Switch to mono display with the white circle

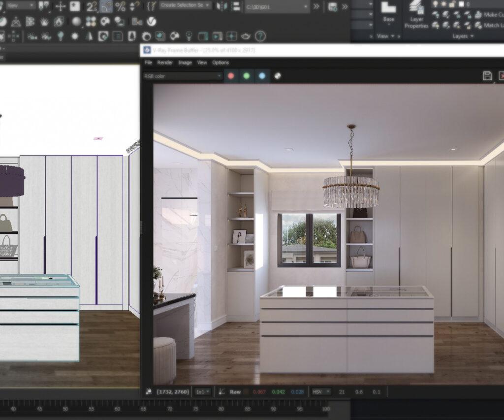(x=278, y=76)
